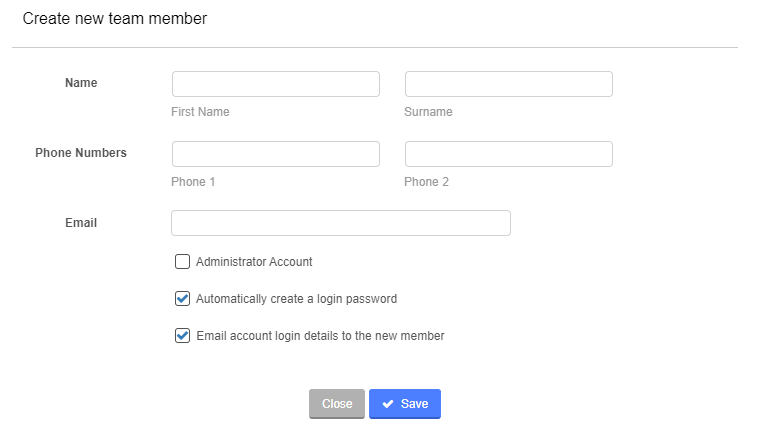Click the "Administrator Account" label text
Viewport: 759px width, 436px height.
pos(254,262)
